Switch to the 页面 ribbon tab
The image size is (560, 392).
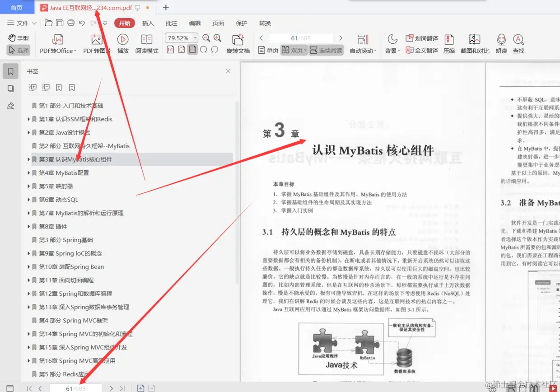click(218, 23)
